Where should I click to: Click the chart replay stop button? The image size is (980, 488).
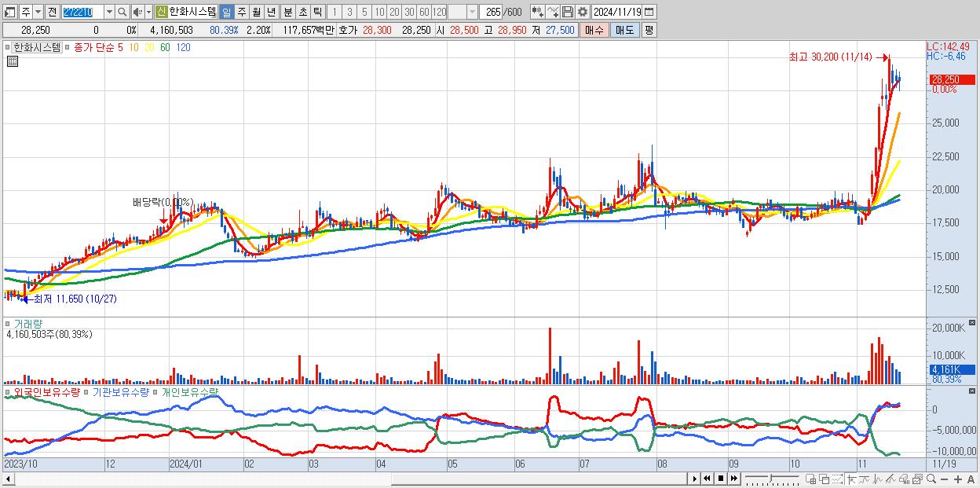tap(720, 479)
